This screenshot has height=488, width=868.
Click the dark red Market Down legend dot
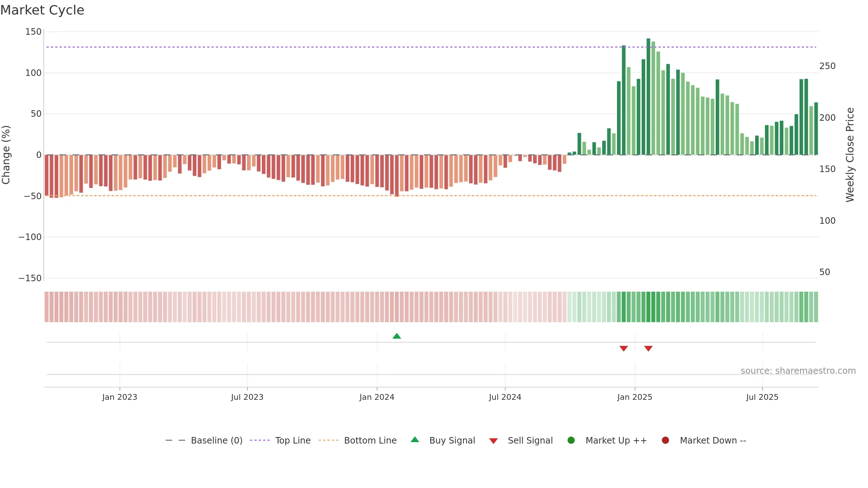pyautogui.click(x=665, y=440)
